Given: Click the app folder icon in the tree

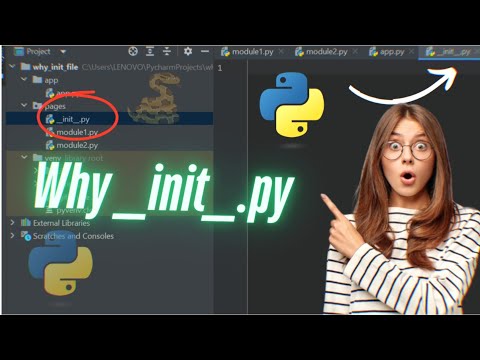Looking at the screenshot, I should 37,80.
